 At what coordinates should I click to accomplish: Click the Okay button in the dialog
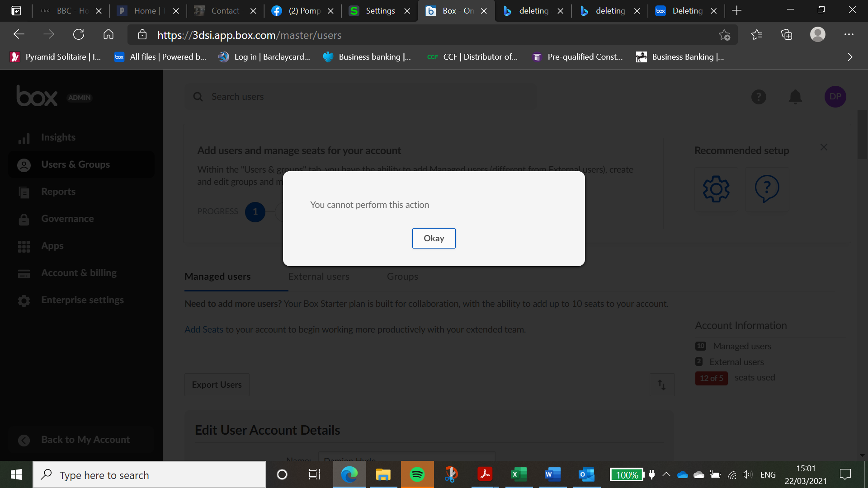(x=434, y=238)
